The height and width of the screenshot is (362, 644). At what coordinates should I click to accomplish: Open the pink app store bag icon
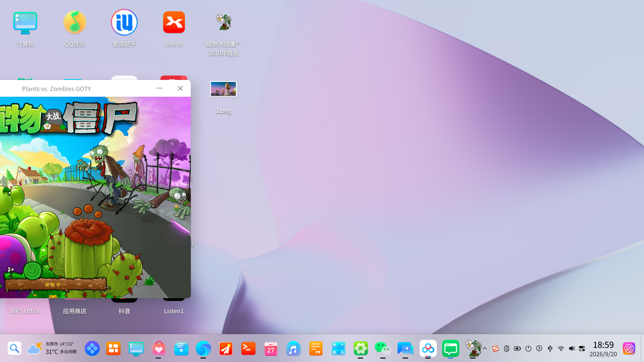tap(159, 349)
